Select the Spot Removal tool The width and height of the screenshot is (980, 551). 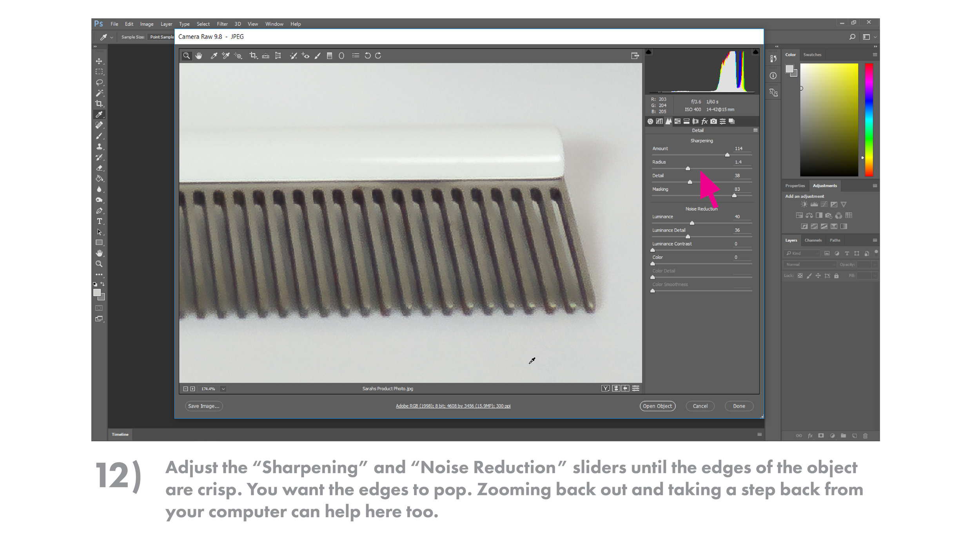tap(293, 56)
